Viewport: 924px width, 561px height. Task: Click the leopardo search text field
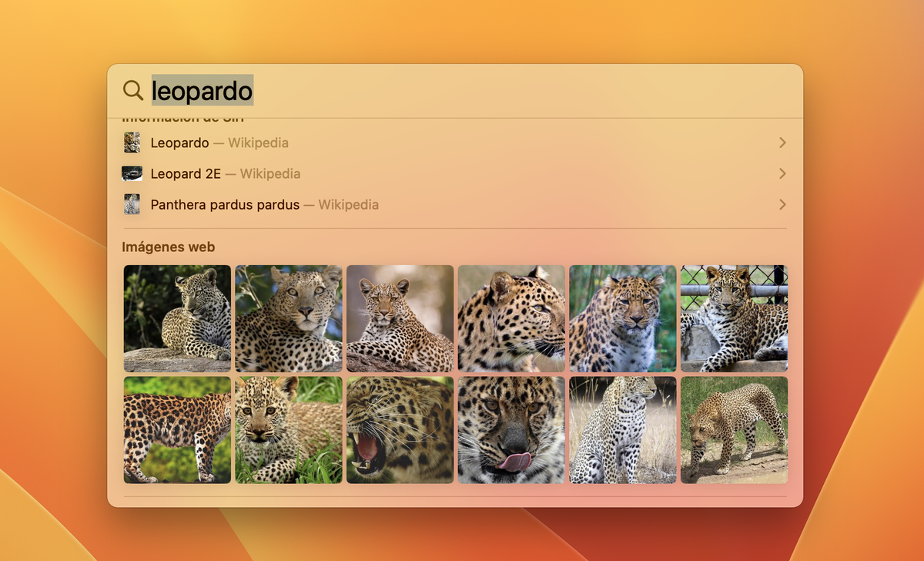click(x=462, y=91)
